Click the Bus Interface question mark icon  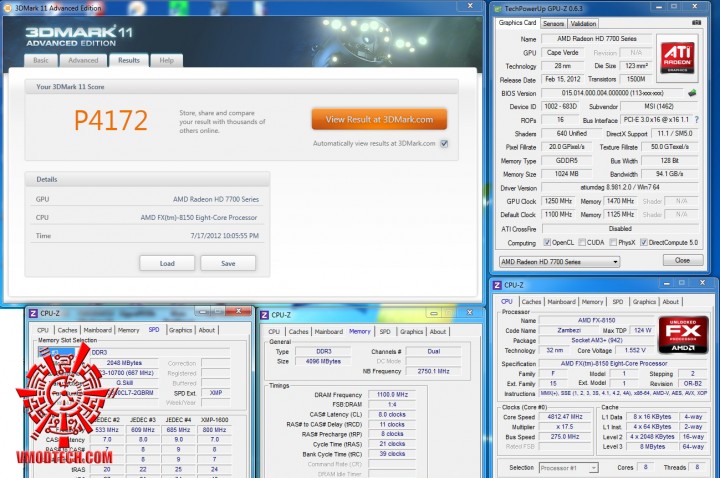pyautogui.click(x=697, y=119)
